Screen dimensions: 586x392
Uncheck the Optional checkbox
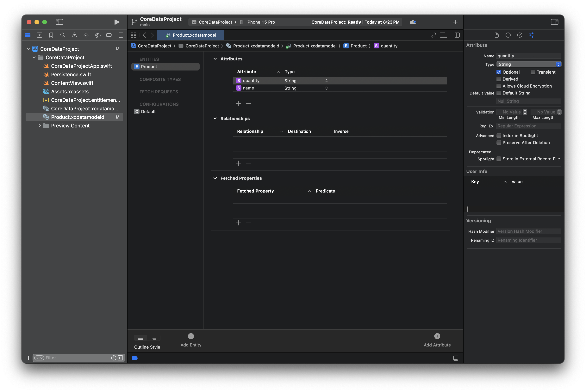[x=499, y=72]
